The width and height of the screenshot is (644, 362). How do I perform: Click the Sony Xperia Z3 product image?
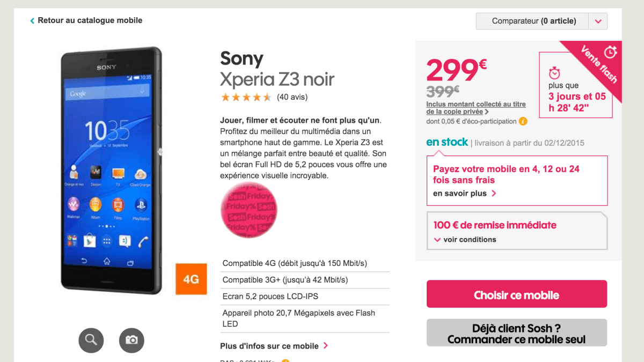pyautogui.click(x=111, y=171)
